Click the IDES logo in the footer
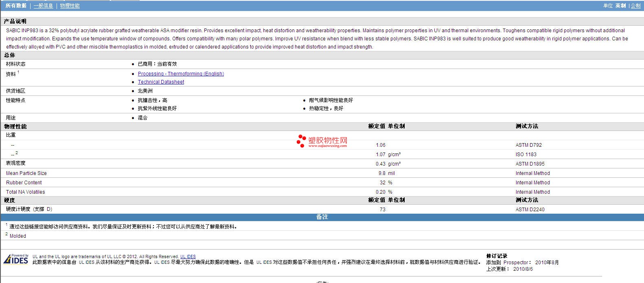Image resolution: width=644 pixels, height=283 pixels. pyautogui.click(x=16, y=259)
